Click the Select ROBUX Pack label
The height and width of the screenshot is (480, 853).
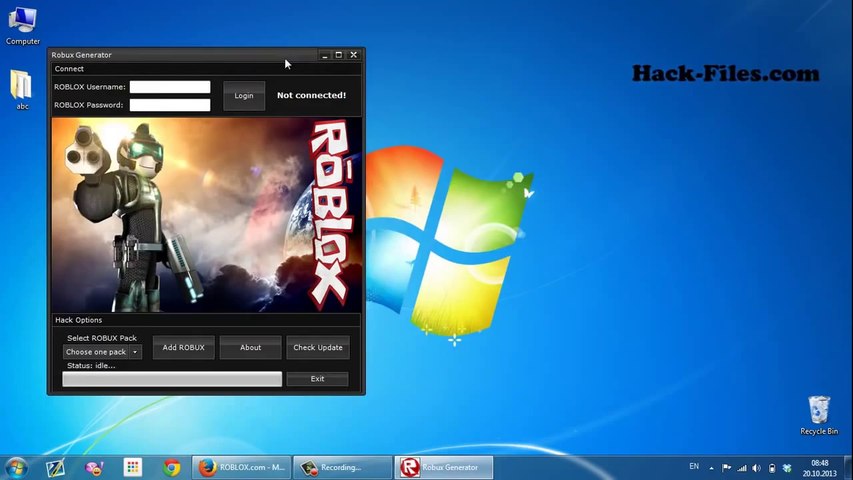click(x=102, y=338)
